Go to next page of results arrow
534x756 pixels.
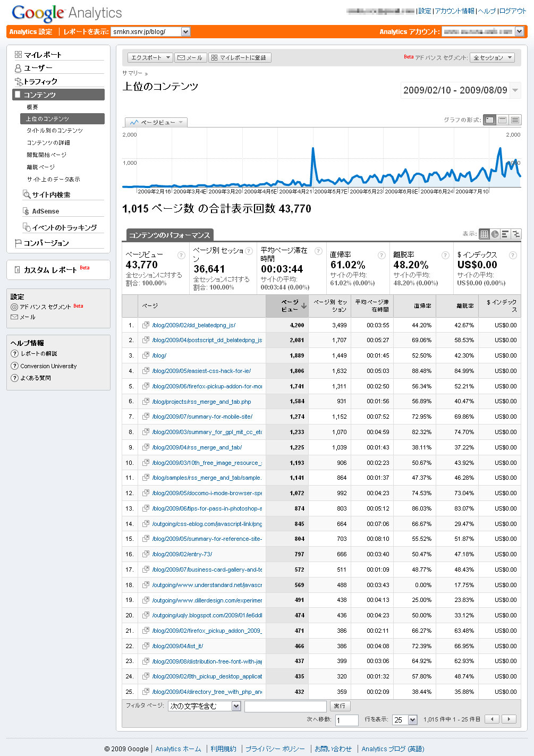[509, 719]
